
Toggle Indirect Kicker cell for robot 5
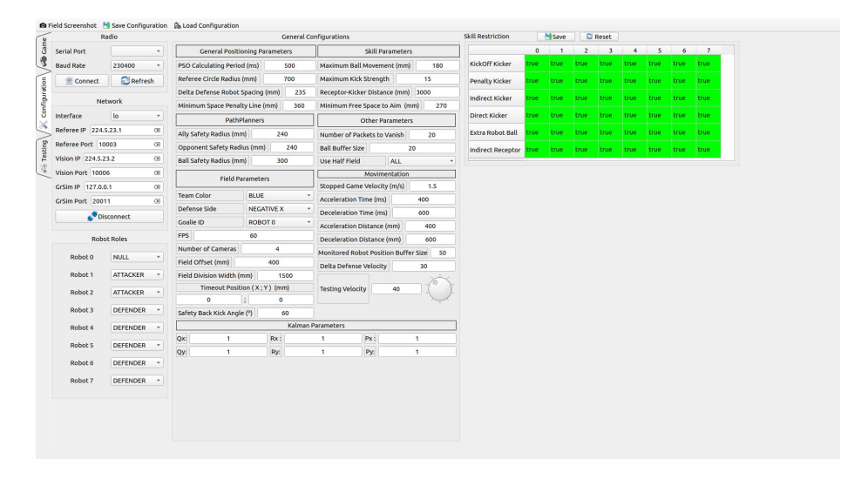coord(660,98)
